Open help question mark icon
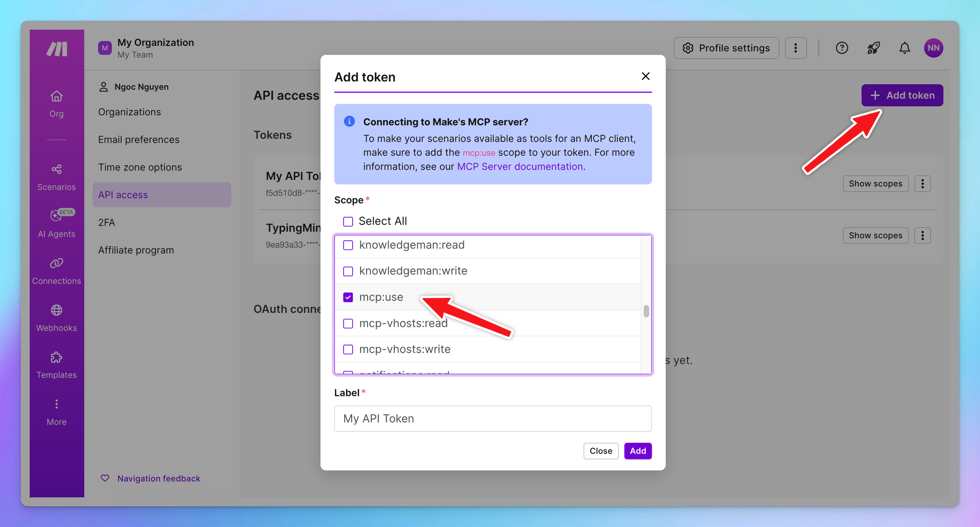This screenshot has width=980, height=527. pyautogui.click(x=842, y=48)
